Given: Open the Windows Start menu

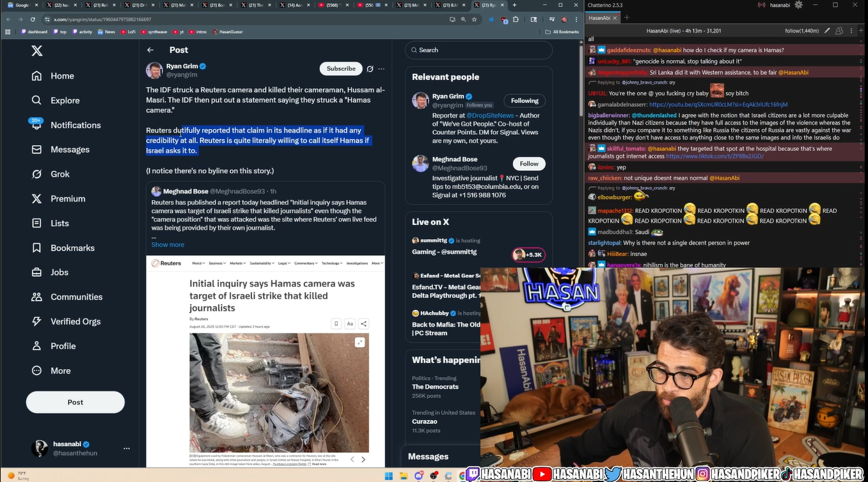Looking at the screenshot, I should tap(388, 476).
